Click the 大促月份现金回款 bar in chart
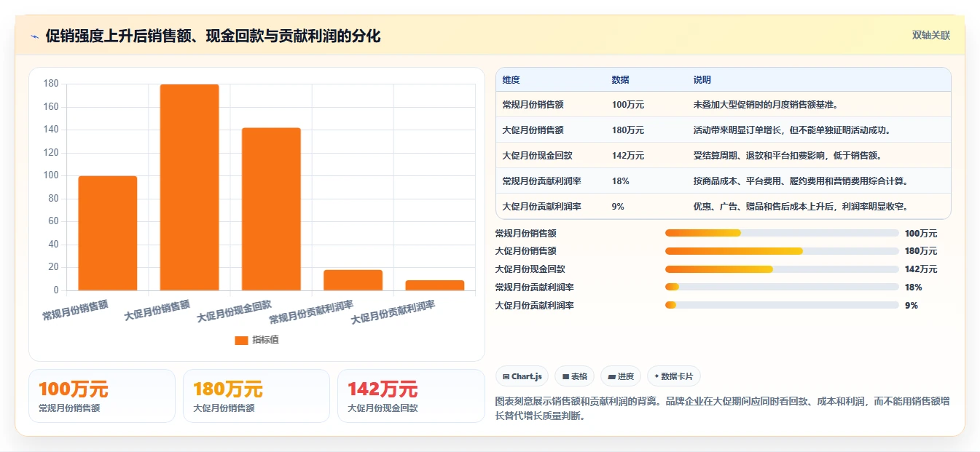980x452 pixels. [271, 209]
